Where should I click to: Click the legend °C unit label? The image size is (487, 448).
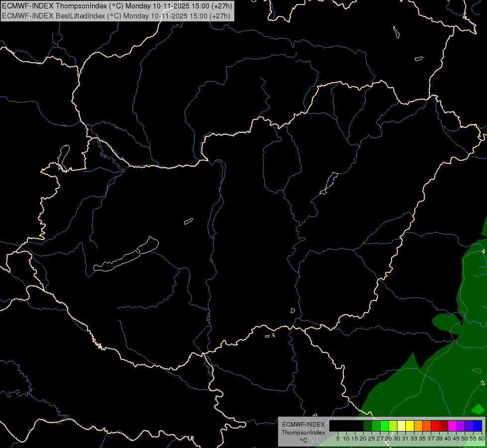pyautogui.click(x=304, y=441)
